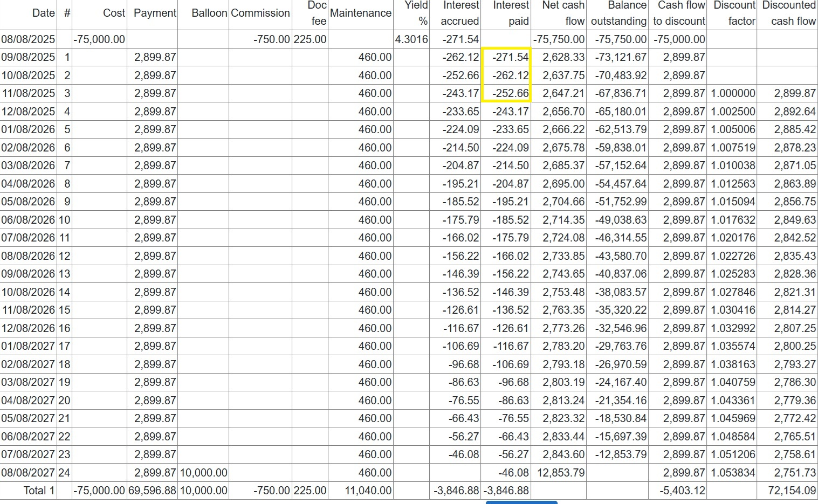Select the yield percentage value 4.3016

[411, 39]
